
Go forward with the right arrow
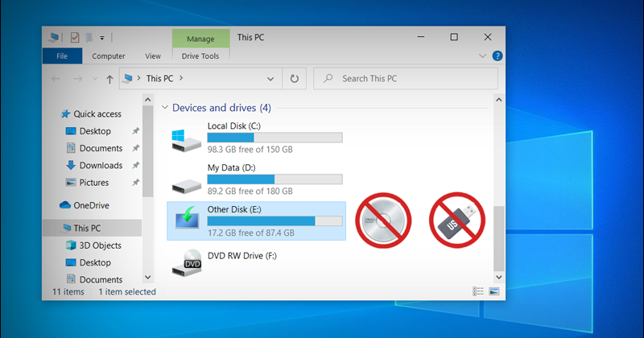click(x=77, y=78)
